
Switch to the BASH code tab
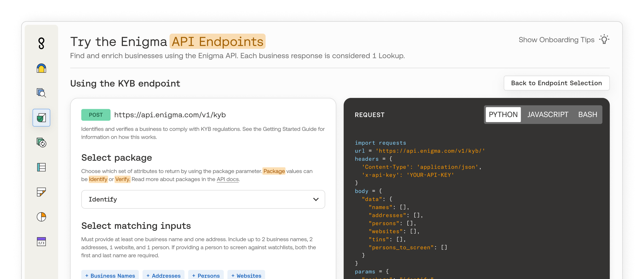click(x=588, y=115)
